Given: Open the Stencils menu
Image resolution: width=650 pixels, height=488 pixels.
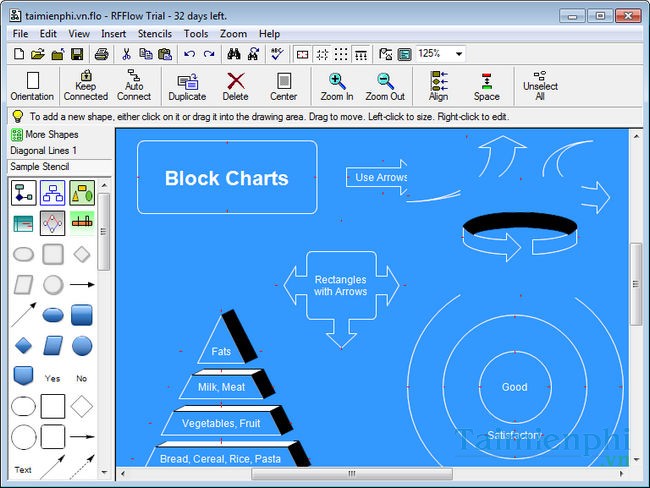Looking at the screenshot, I should coord(155,34).
